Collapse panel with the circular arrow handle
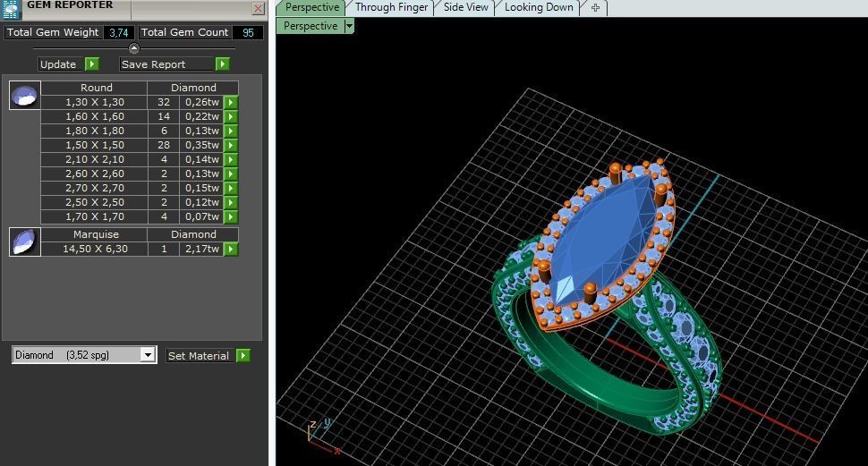 click(134, 48)
